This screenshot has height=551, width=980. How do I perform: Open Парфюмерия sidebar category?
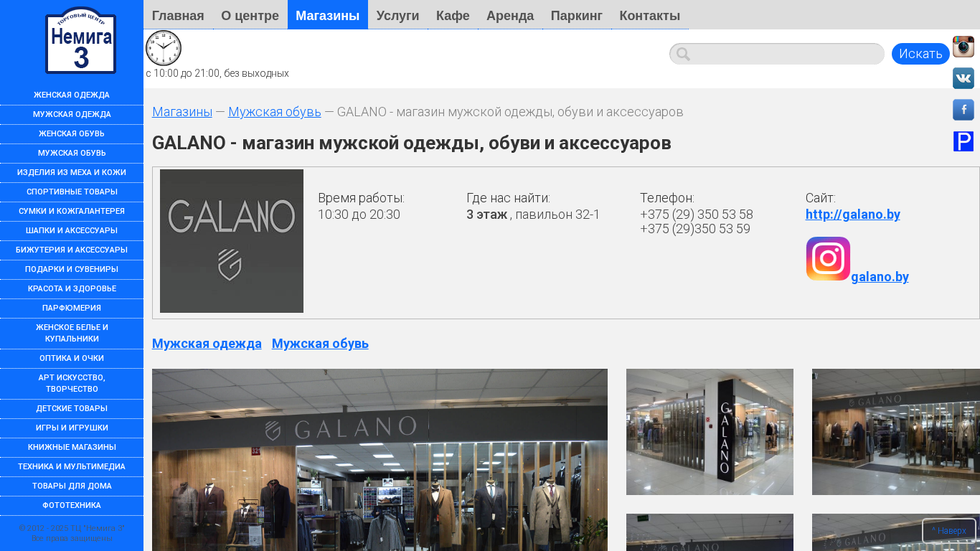point(72,309)
